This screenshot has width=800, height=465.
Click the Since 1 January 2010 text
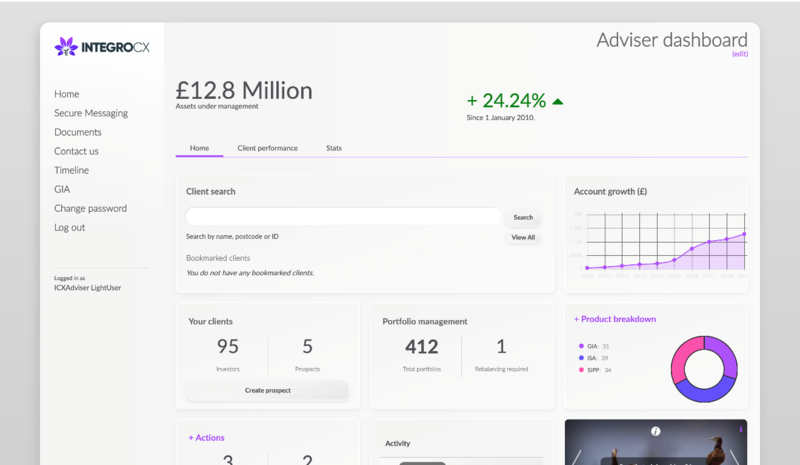point(501,117)
